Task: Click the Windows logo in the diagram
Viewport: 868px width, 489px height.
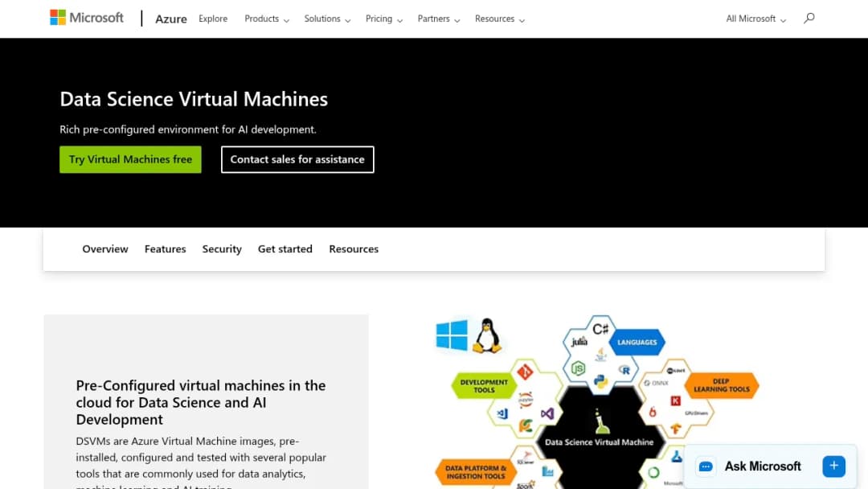Action: coord(452,335)
